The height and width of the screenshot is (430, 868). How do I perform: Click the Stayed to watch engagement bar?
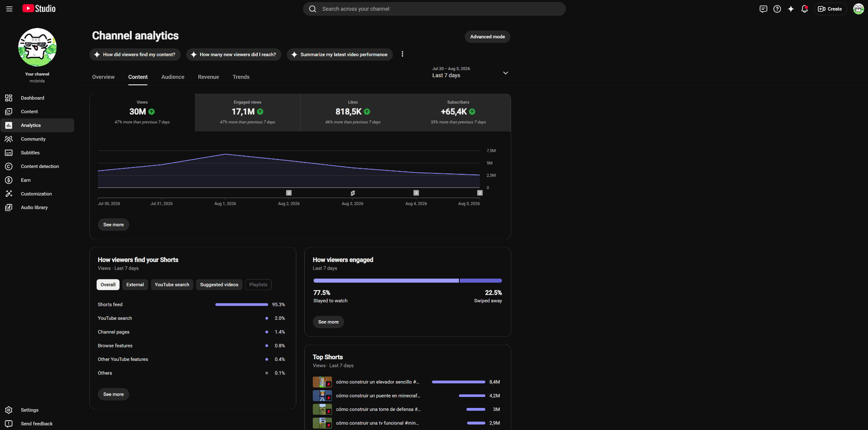pyautogui.click(x=386, y=281)
